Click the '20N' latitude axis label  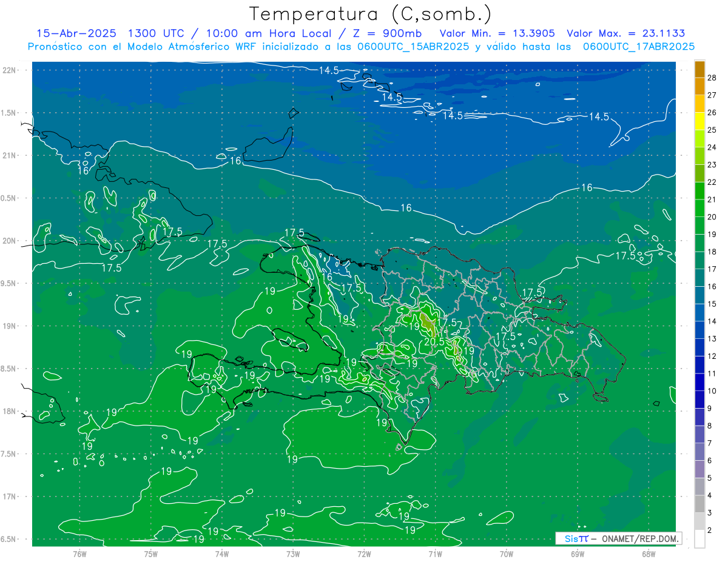(10, 241)
